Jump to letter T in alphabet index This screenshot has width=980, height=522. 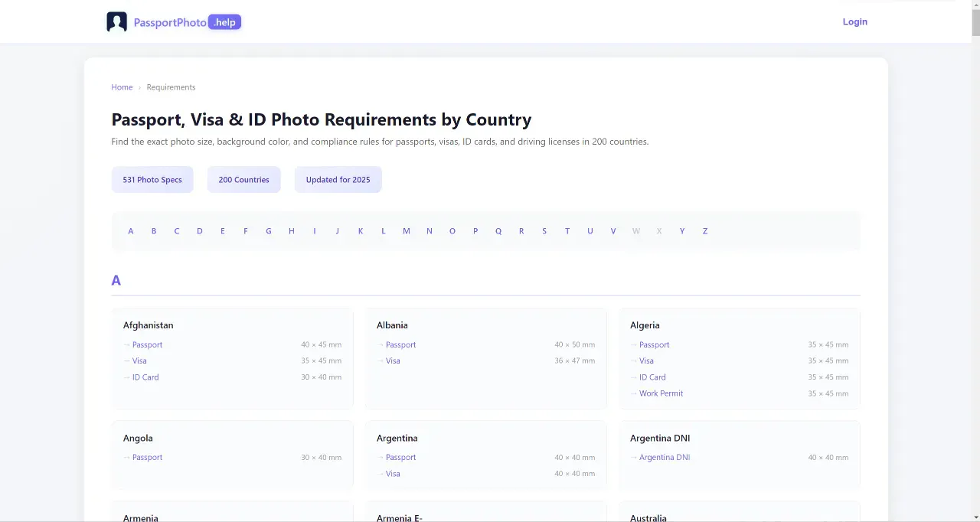point(567,231)
